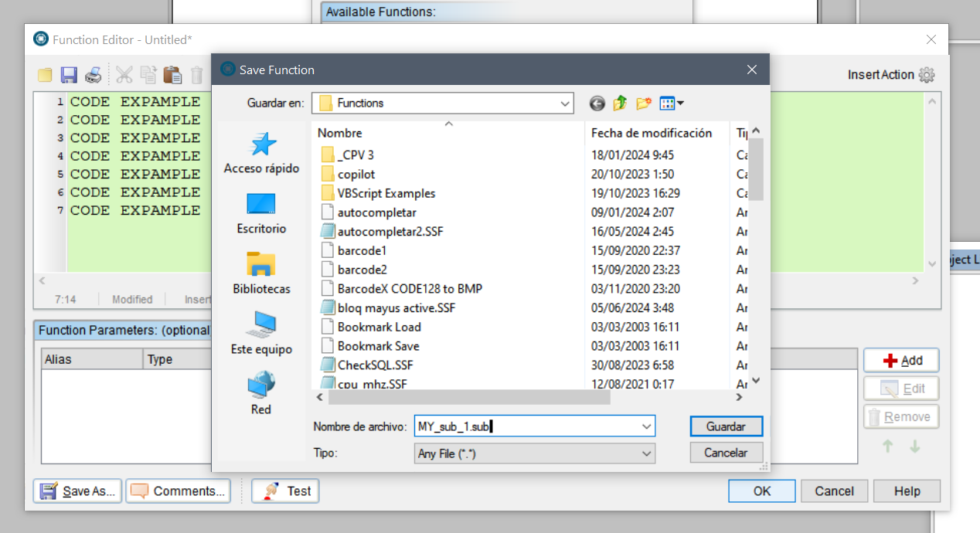Click Alias column header in parameters

(93, 359)
